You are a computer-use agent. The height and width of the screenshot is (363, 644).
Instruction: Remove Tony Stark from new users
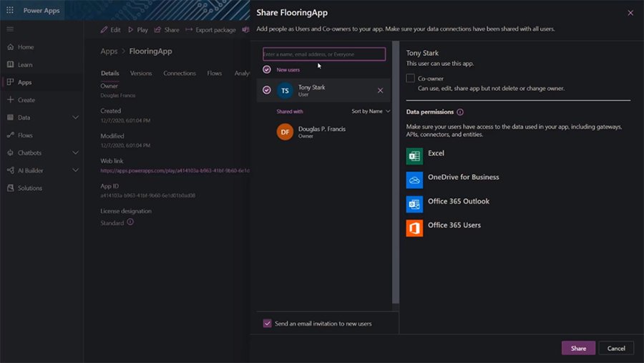[x=380, y=90]
